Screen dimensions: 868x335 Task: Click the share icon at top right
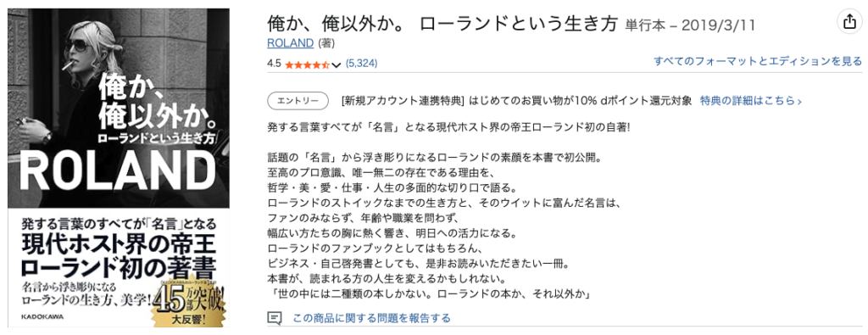[849, 22]
